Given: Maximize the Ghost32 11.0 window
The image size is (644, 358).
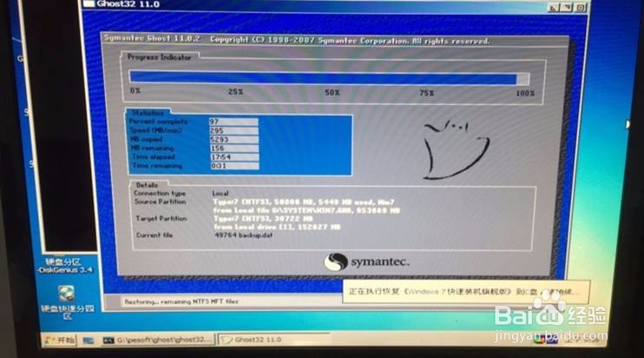Looking at the screenshot, I should (x=567, y=8).
